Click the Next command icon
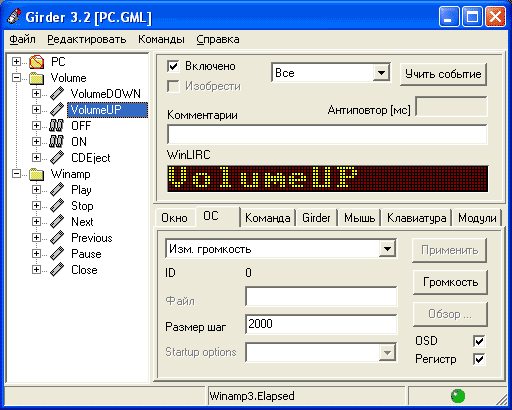 pyautogui.click(x=57, y=222)
